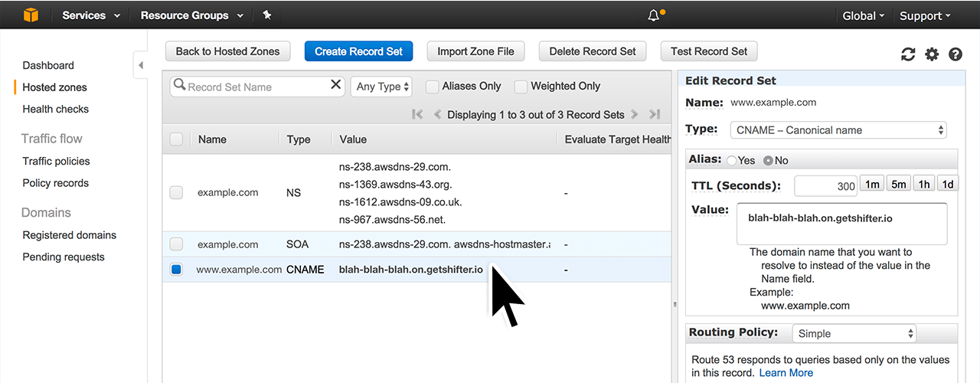Tick the select-all checkbox in table header

click(x=176, y=139)
